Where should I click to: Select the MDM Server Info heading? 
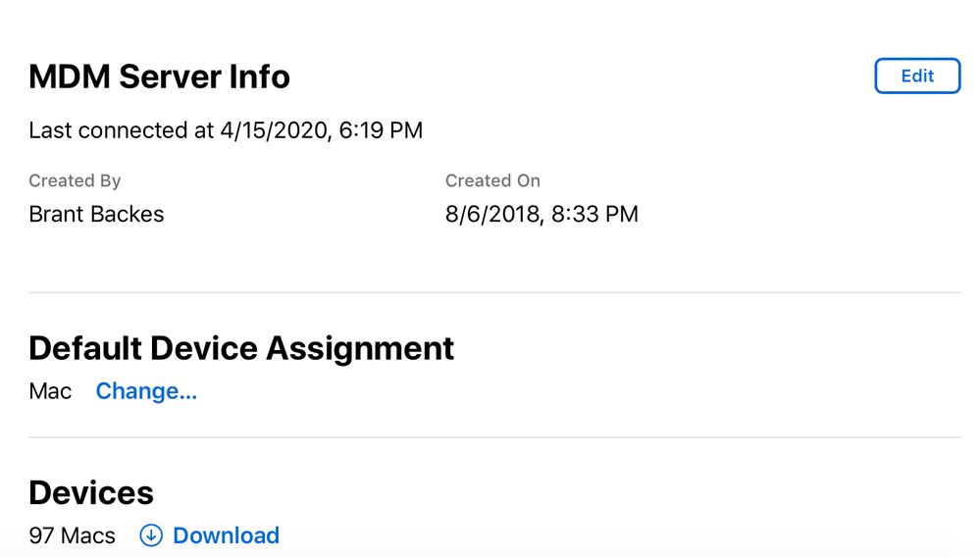(159, 76)
